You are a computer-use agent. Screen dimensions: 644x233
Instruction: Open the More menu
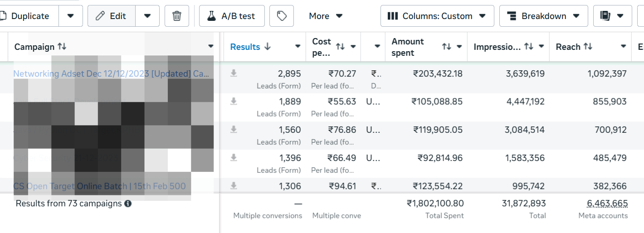point(325,16)
